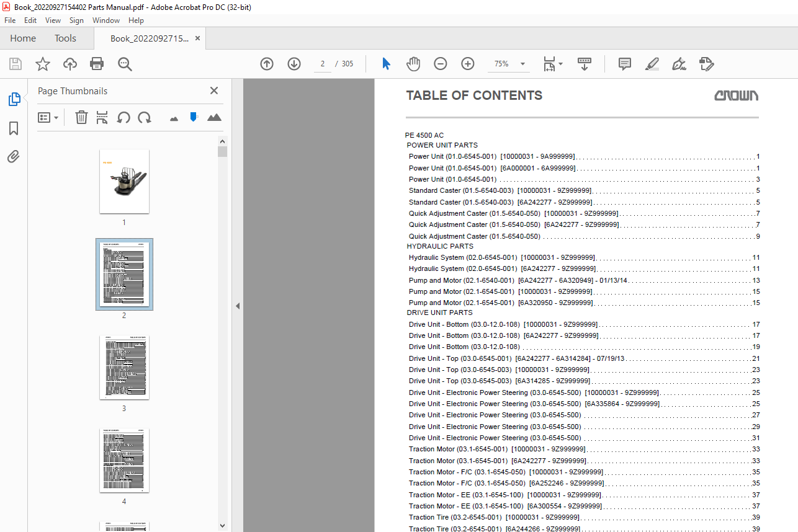Choose the Selection arrow tool
Image resolution: width=798 pixels, height=532 pixels.
click(386, 64)
